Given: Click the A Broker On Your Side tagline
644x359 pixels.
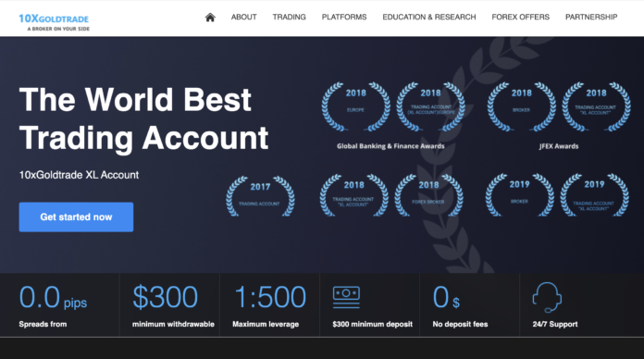Looking at the screenshot, I should [x=58, y=29].
